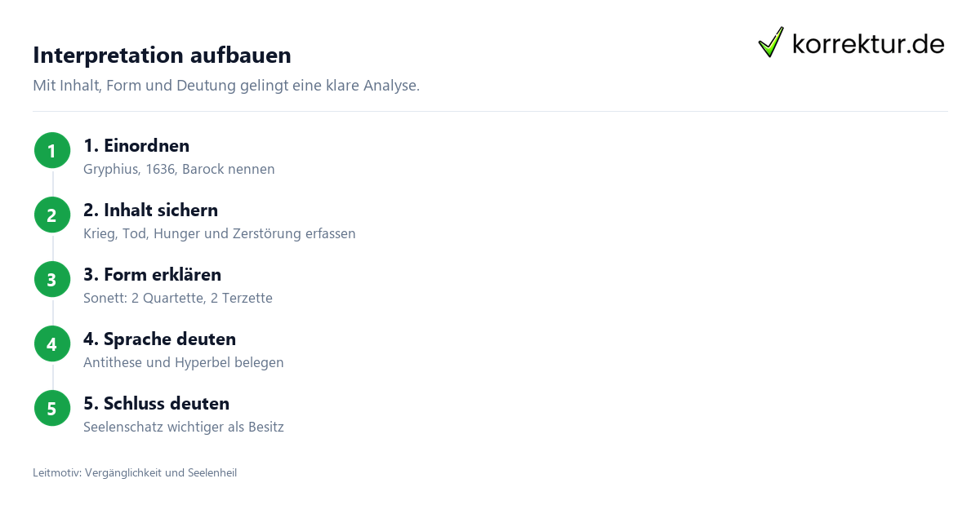Click the '4. Sprache deuten' heading
980x514 pixels.
[159, 339]
